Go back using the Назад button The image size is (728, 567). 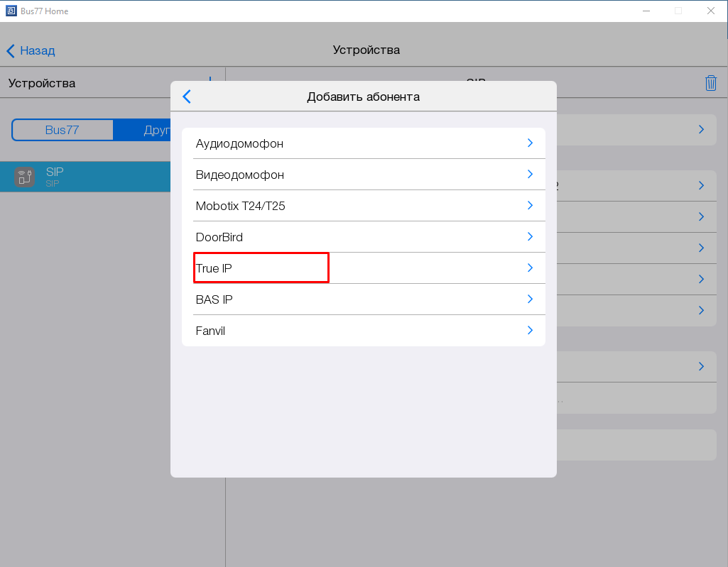click(31, 50)
